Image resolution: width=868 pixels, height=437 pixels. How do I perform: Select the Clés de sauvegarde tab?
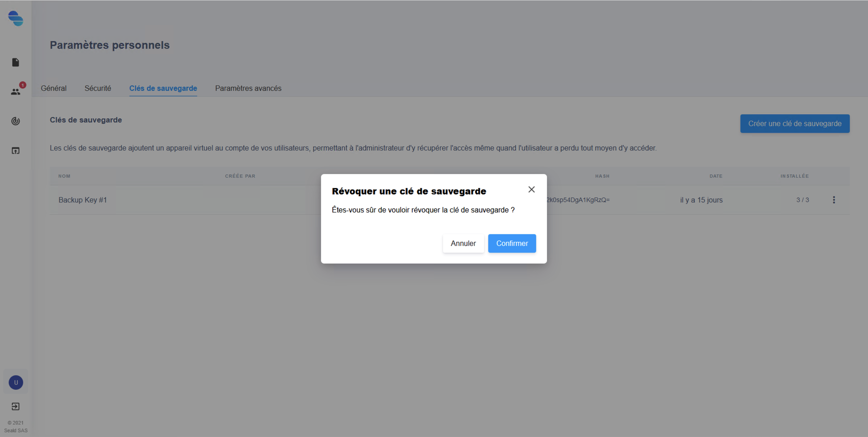click(163, 88)
